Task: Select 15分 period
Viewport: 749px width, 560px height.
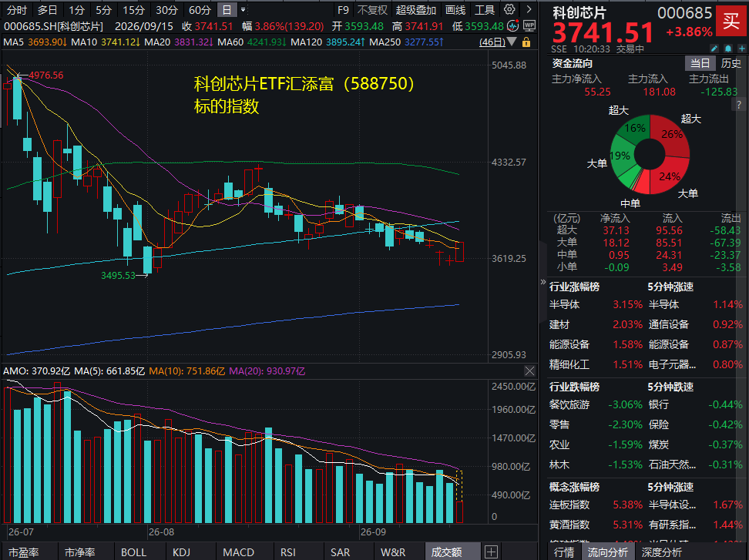Action: pyautogui.click(x=133, y=10)
